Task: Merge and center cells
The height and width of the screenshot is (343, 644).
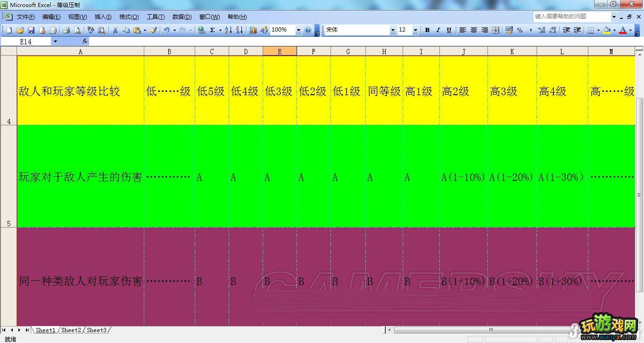Action: click(495, 30)
